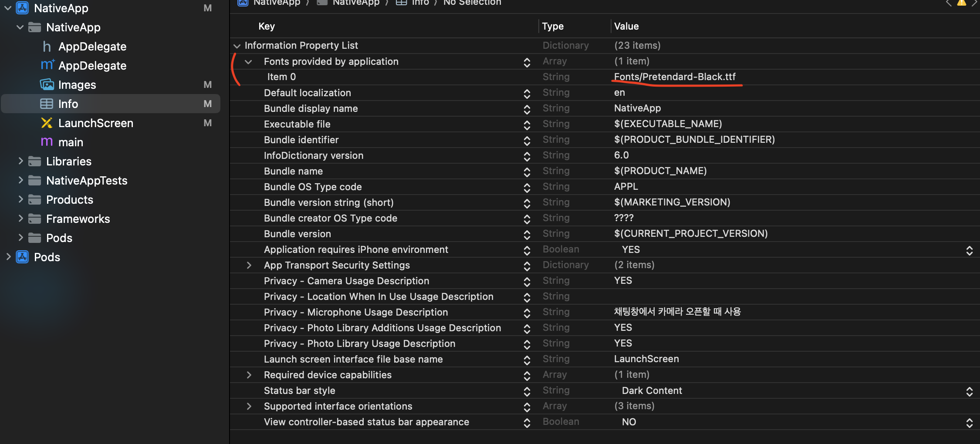This screenshot has width=980, height=444.
Task: Select Info file in navigator
Action: pyautogui.click(x=111, y=104)
